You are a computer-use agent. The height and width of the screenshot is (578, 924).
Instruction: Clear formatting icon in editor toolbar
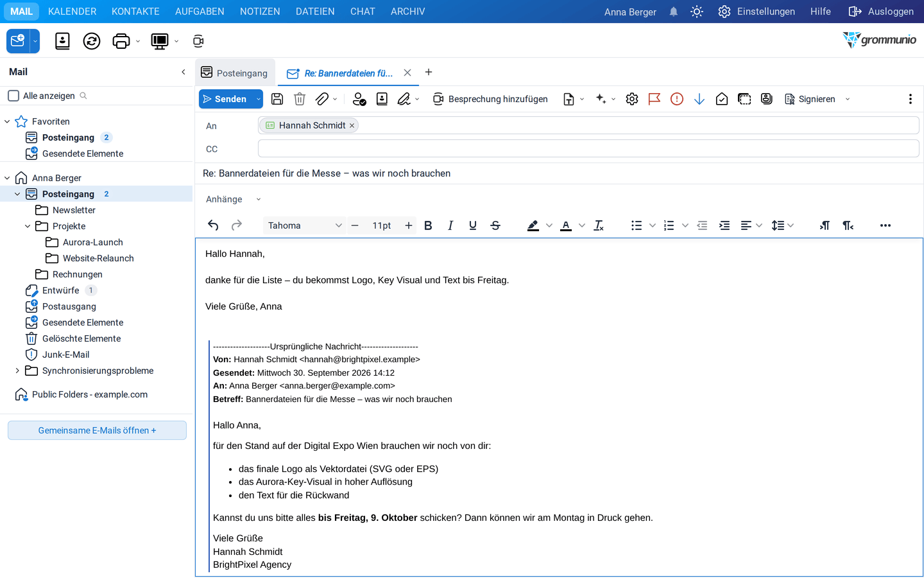(599, 225)
